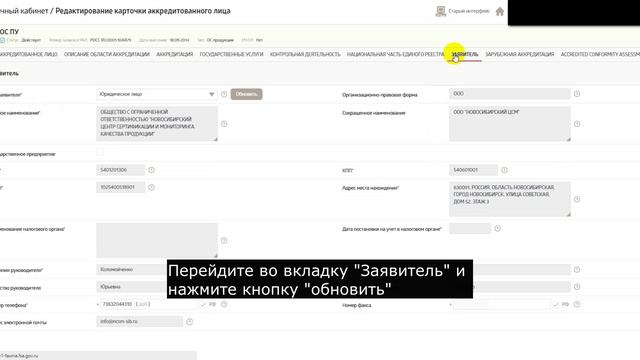The image size is (640, 360).
Task: Click info icon next to the 1025400518901 field
Action: pos(151,187)
